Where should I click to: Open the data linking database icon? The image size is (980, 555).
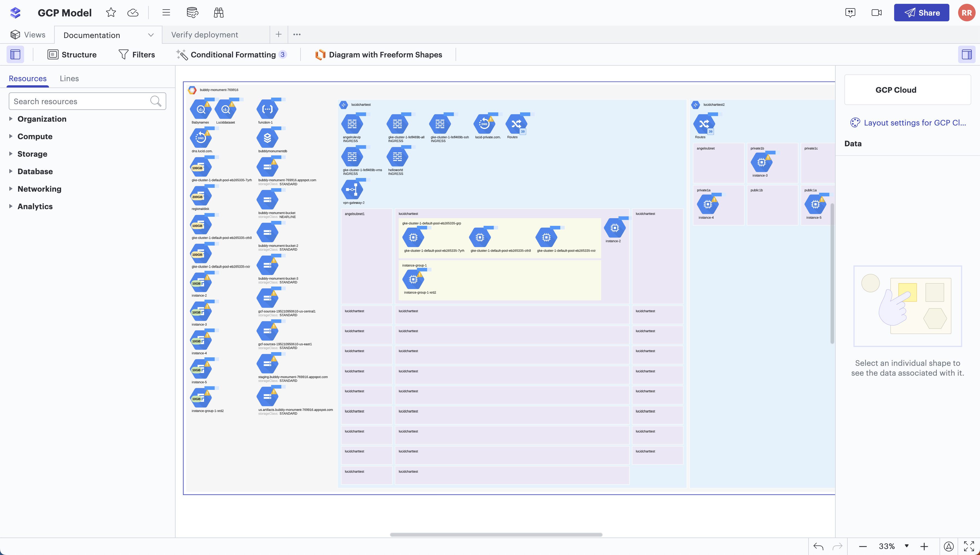click(192, 13)
